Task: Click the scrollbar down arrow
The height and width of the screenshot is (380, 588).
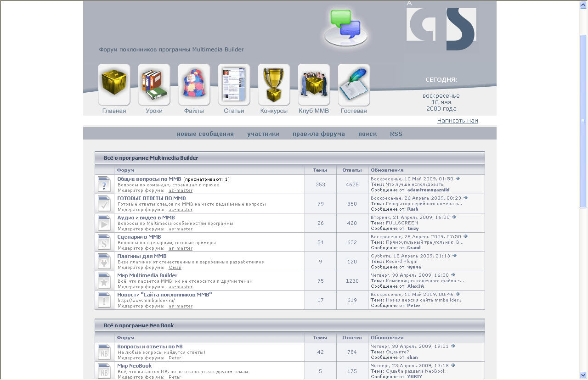Action: tap(583, 375)
